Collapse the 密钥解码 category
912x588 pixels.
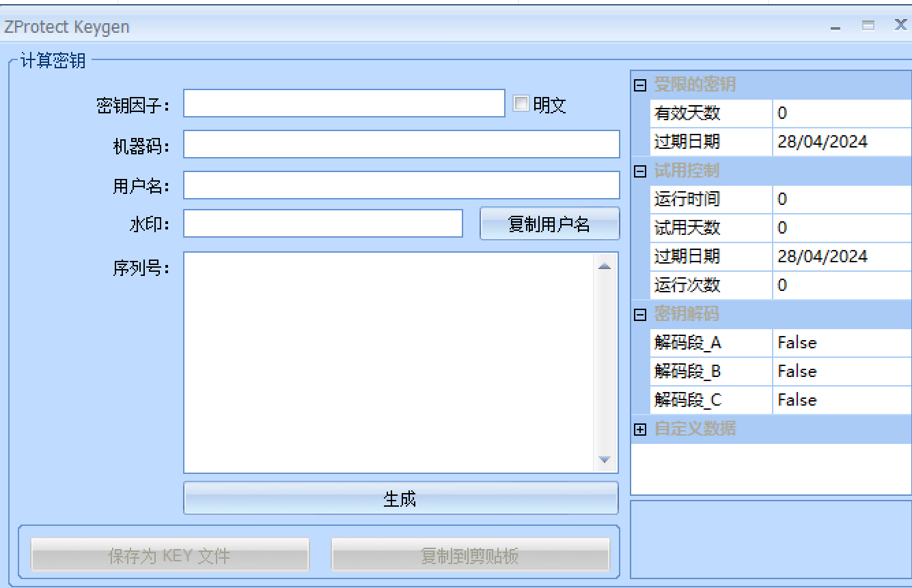point(640,315)
